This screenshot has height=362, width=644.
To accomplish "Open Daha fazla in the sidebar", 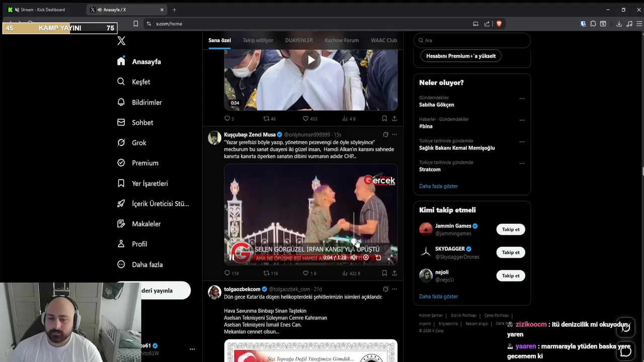I will click(140, 264).
